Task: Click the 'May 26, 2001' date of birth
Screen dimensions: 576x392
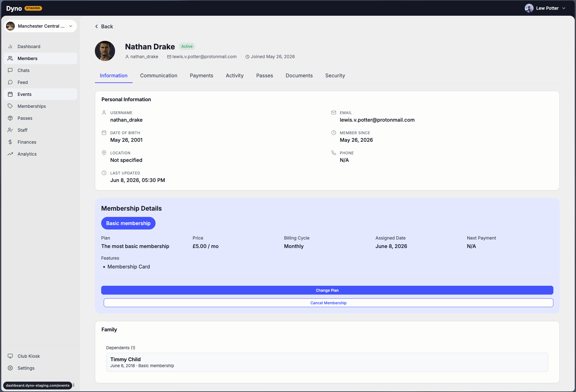Action: point(126,140)
